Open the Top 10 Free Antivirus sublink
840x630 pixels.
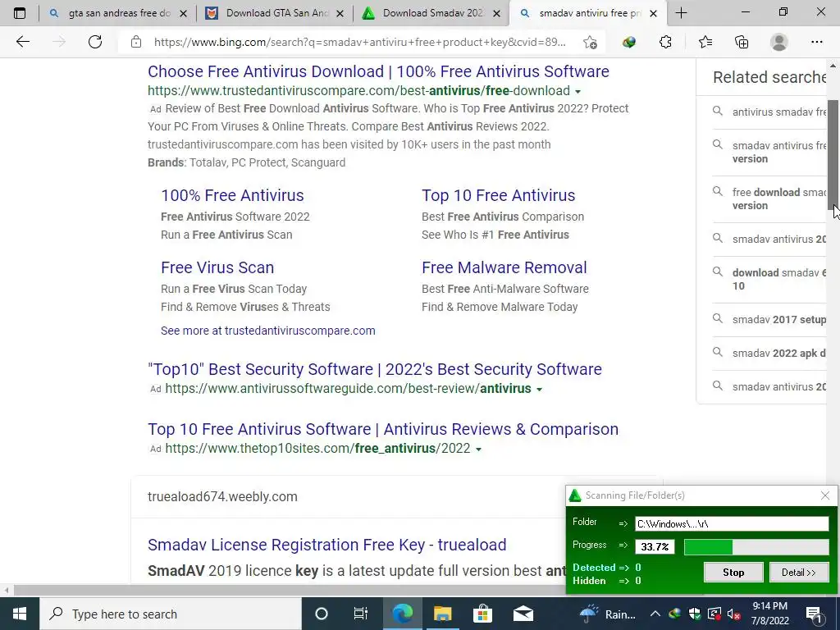[x=498, y=195]
